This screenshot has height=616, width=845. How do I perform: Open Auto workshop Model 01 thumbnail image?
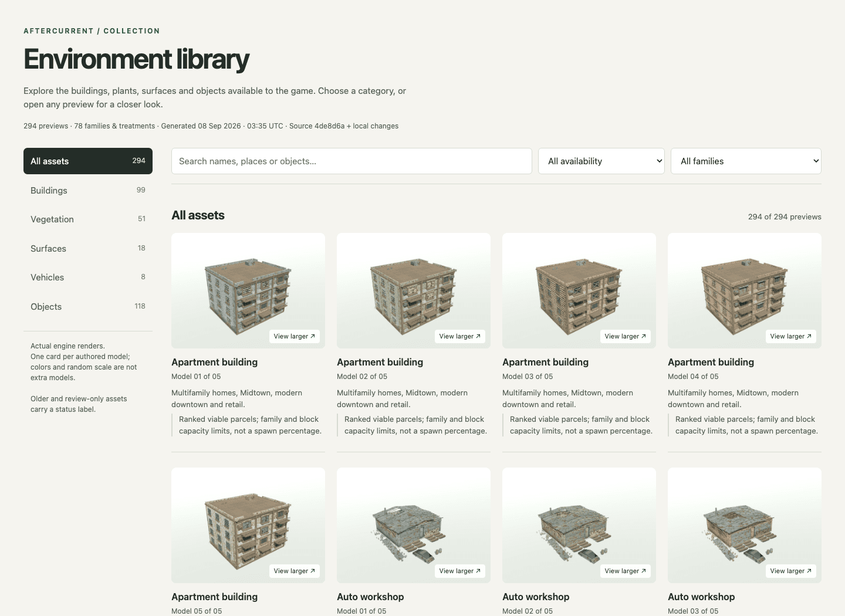pos(414,525)
